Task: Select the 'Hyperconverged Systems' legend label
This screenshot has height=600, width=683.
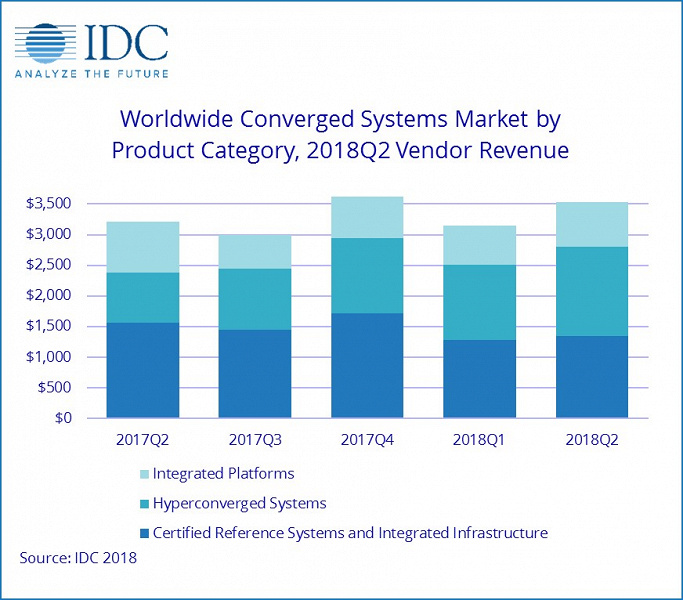Action: (240, 504)
